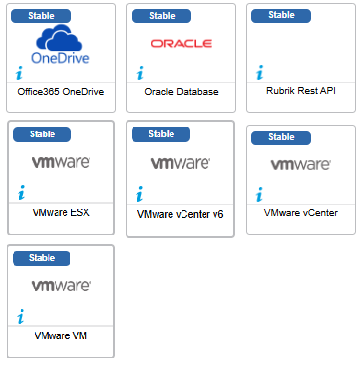
Task: Click VMware logo on the VM card
Action: [x=61, y=285]
